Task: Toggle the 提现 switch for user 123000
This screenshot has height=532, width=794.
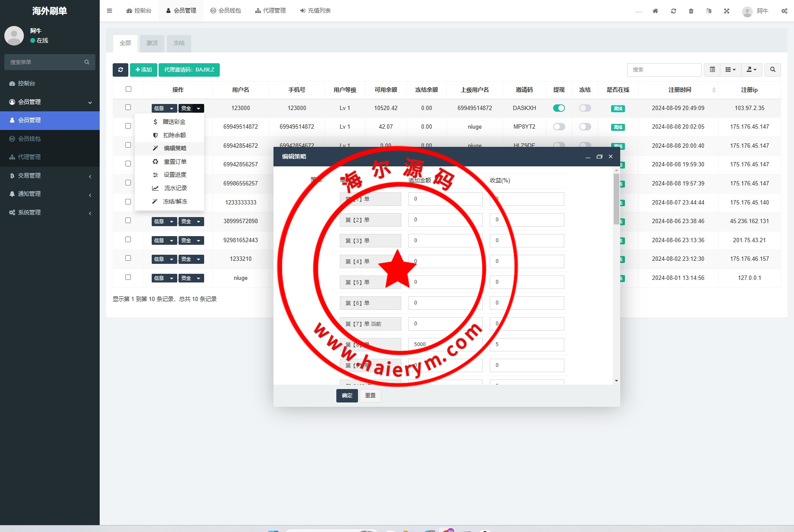Action: (559, 108)
